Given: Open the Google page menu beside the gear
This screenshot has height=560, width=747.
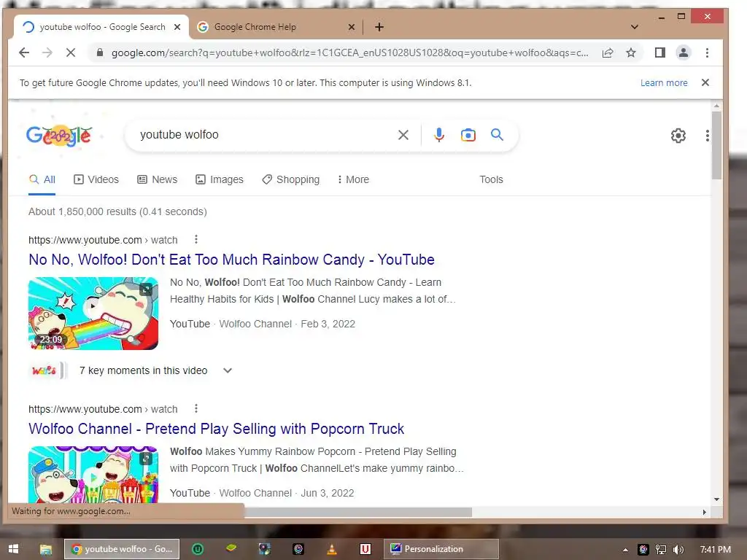Looking at the screenshot, I should (x=708, y=136).
